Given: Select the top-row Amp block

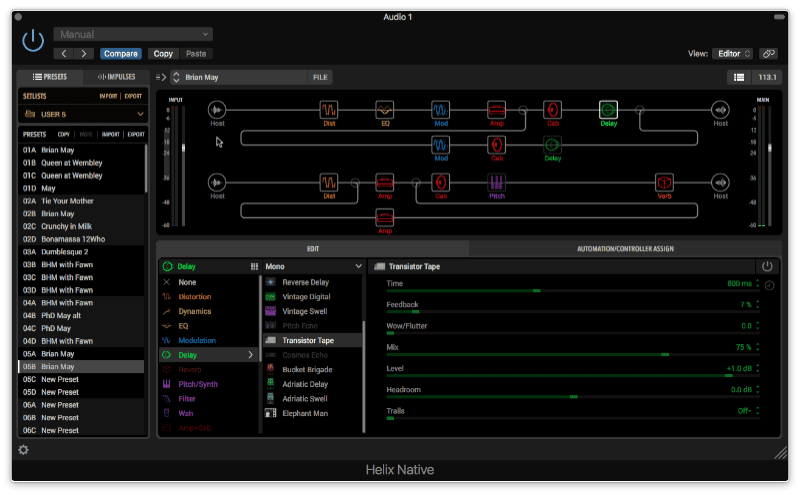Looking at the screenshot, I should [x=496, y=110].
